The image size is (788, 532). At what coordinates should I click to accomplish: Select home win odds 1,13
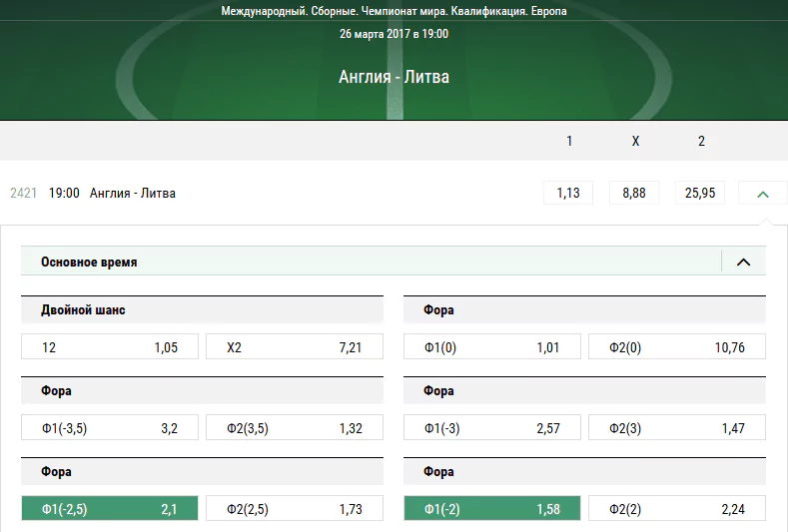coord(568,193)
